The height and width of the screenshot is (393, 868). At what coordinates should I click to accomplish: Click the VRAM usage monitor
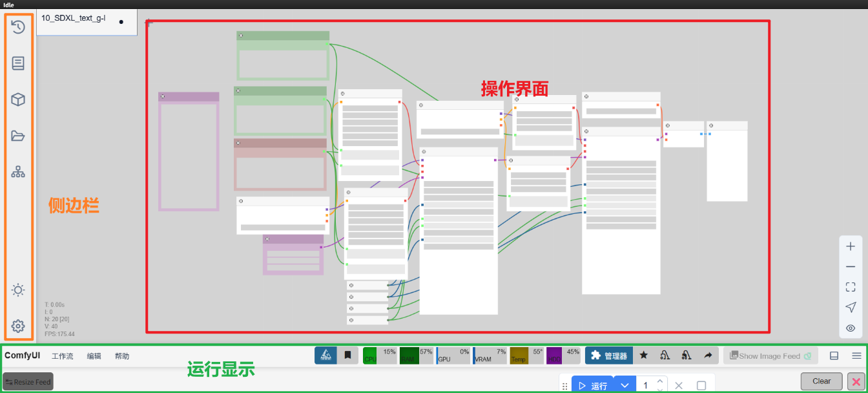[x=490, y=356]
